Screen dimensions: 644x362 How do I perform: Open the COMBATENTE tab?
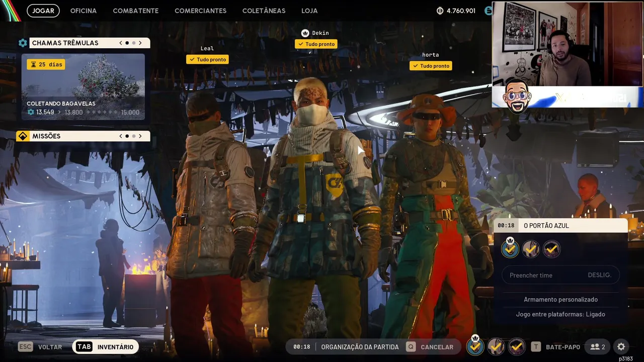pos(136,11)
